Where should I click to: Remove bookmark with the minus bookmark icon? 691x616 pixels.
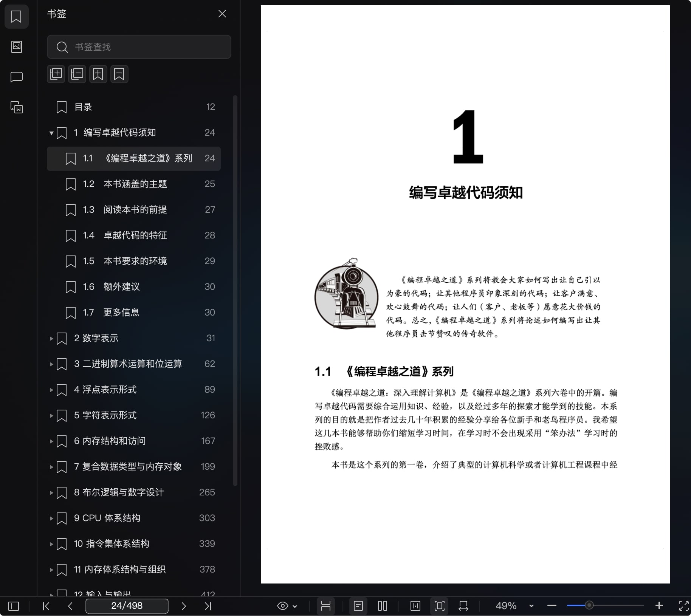coord(119,74)
